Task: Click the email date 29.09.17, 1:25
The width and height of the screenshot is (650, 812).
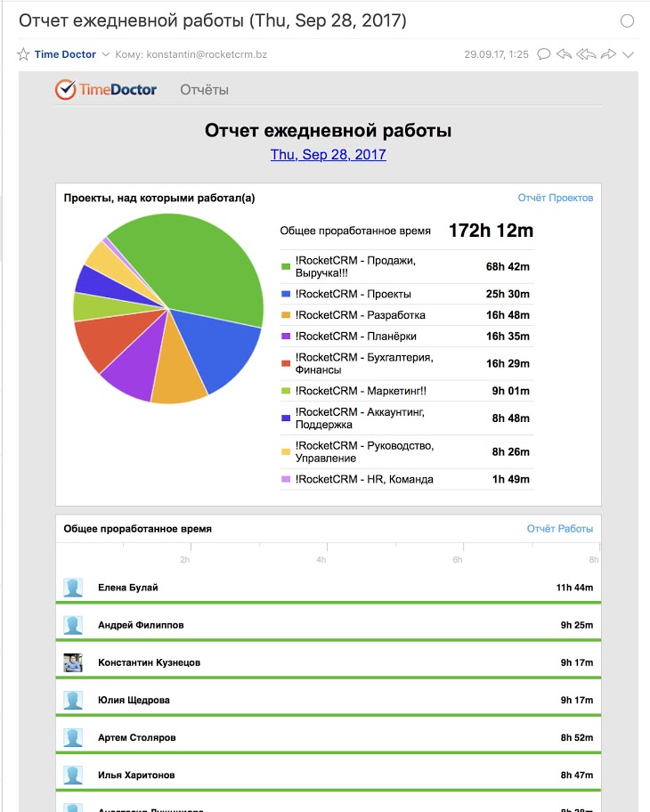Action: pos(496,54)
